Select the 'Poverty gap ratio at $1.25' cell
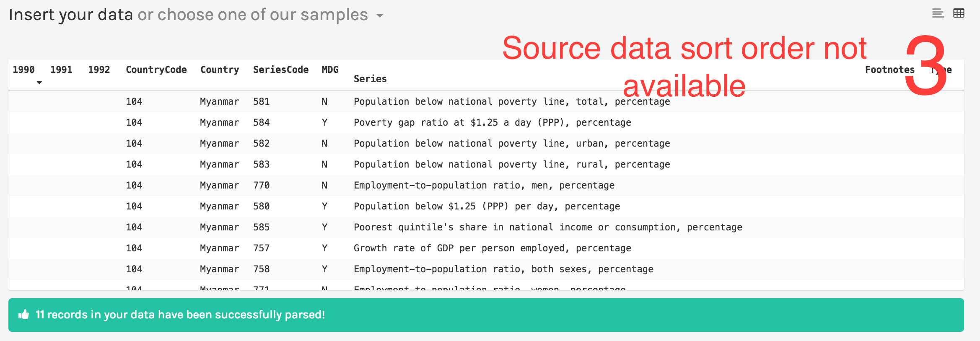 pos(492,122)
